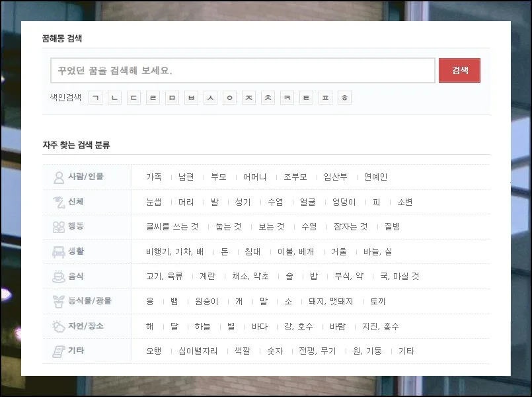This screenshot has width=532, height=397.
Task: Click the 음식 food bowl icon
Action: point(58,277)
